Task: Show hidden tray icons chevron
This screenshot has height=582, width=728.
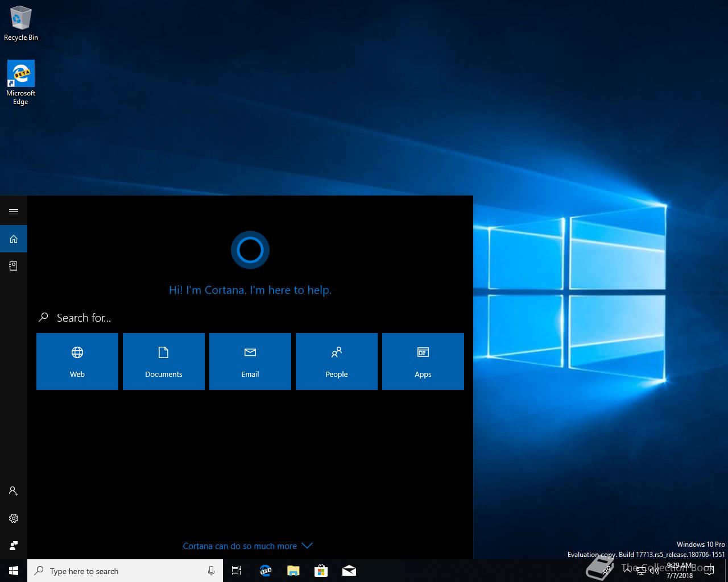Action: [627, 571]
